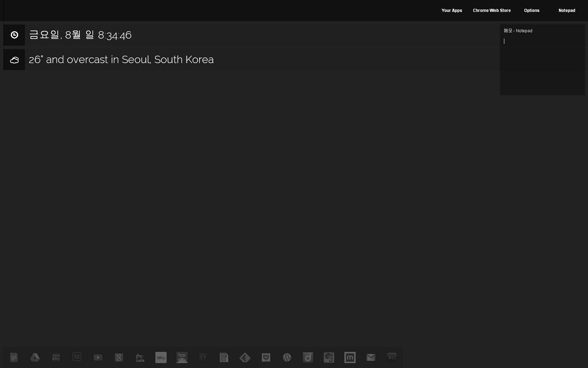Image resolution: width=588 pixels, height=368 pixels.
Task: Click the cloud weather icon
Action: 14,60
